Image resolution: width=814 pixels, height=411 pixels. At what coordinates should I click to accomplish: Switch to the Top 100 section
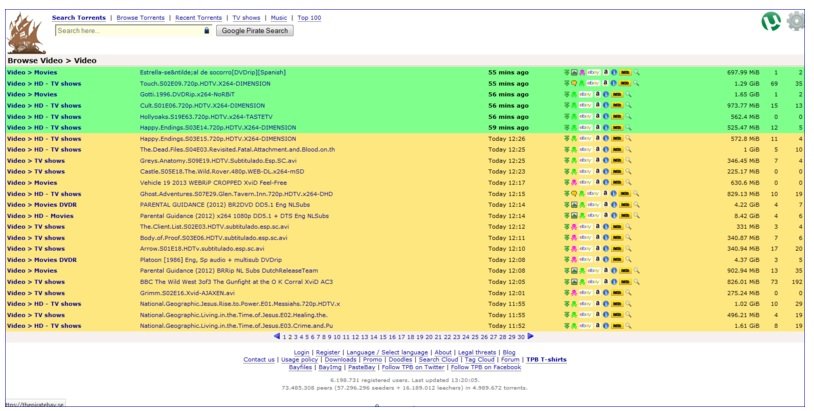point(310,18)
